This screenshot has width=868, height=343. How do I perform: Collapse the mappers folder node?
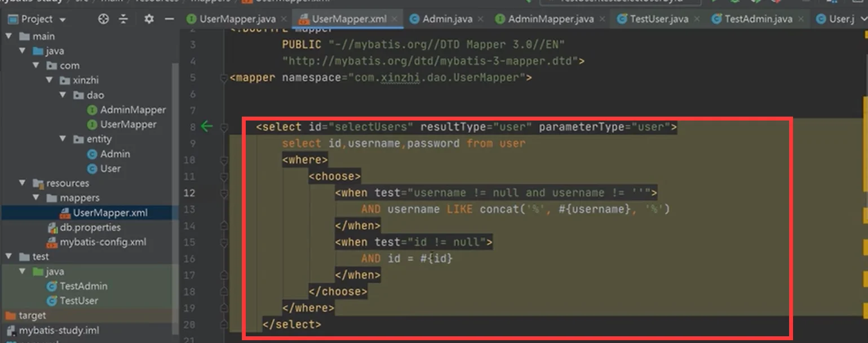tap(37, 198)
